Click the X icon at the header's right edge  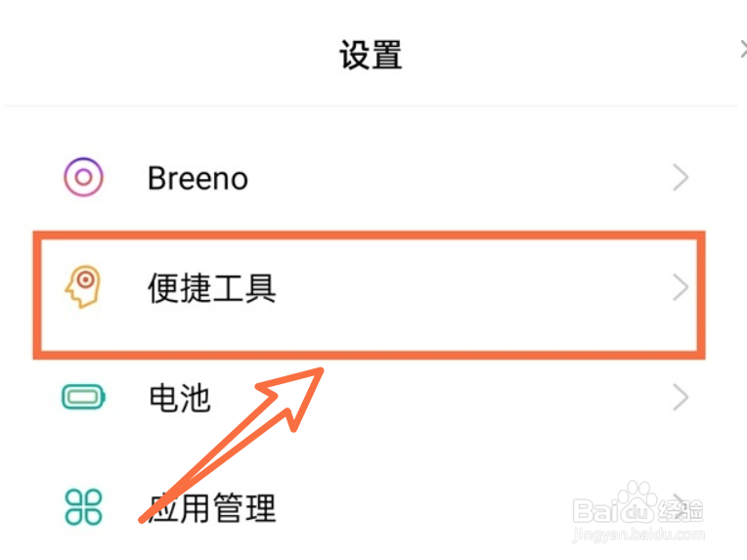[x=742, y=50]
